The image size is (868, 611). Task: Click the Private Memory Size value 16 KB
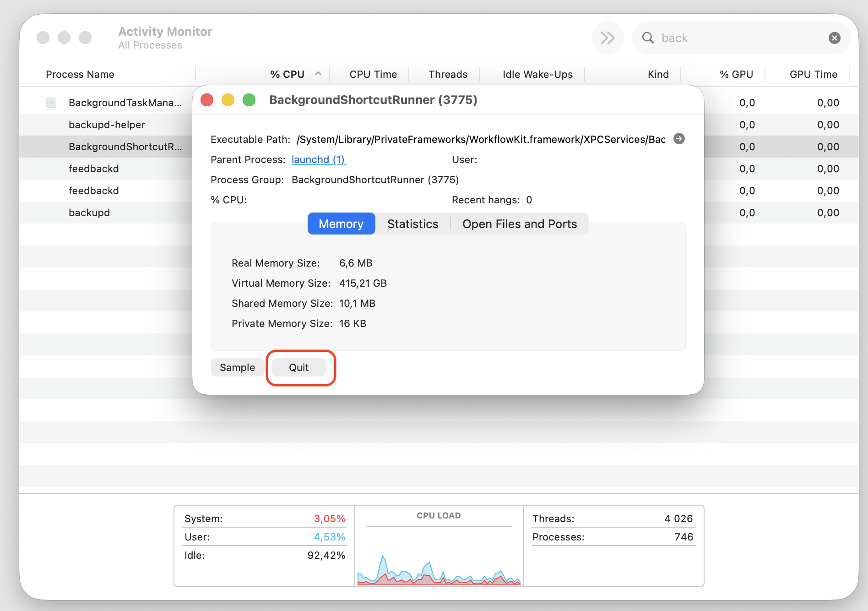[353, 323]
